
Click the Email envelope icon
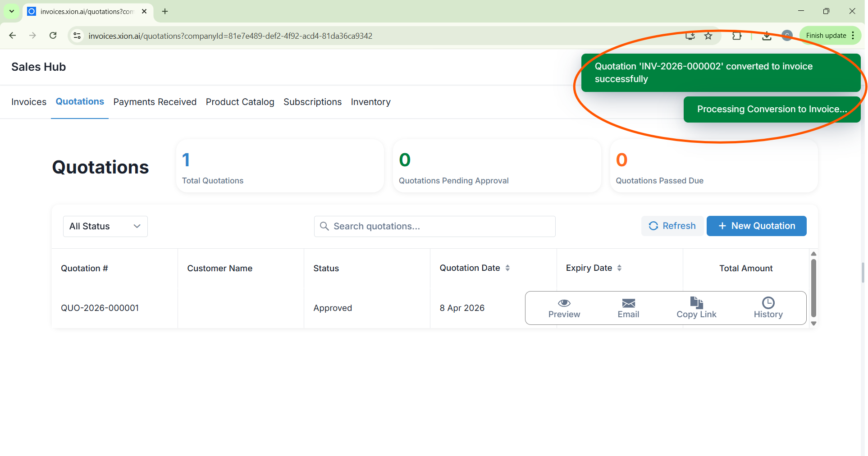point(628,303)
